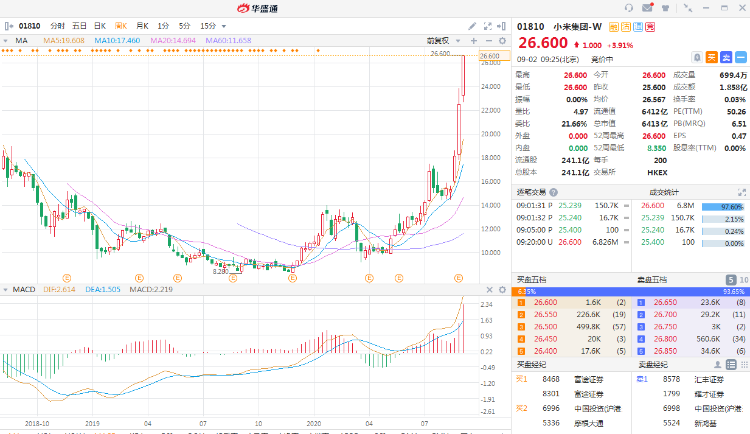Click the blue Sell button icon
Viewport: 750px width, 434px height.
(726, 56)
